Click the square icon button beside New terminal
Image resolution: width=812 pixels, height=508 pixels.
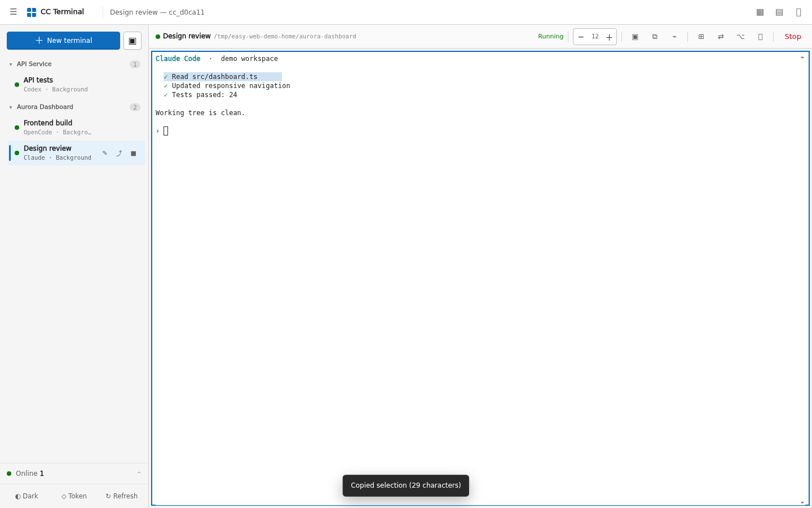click(x=133, y=41)
